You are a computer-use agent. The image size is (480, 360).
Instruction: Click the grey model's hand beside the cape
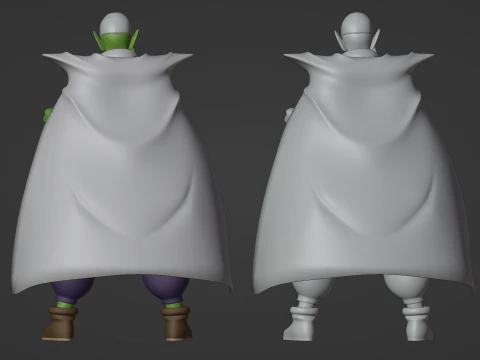pos(289,115)
